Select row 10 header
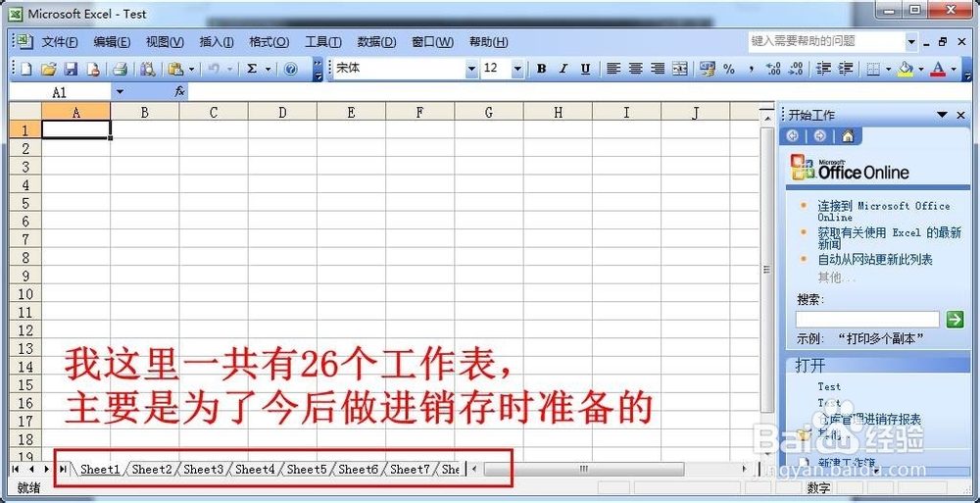Image resolution: width=980 pixels, height=503 pixels. (x=25, y=294)
